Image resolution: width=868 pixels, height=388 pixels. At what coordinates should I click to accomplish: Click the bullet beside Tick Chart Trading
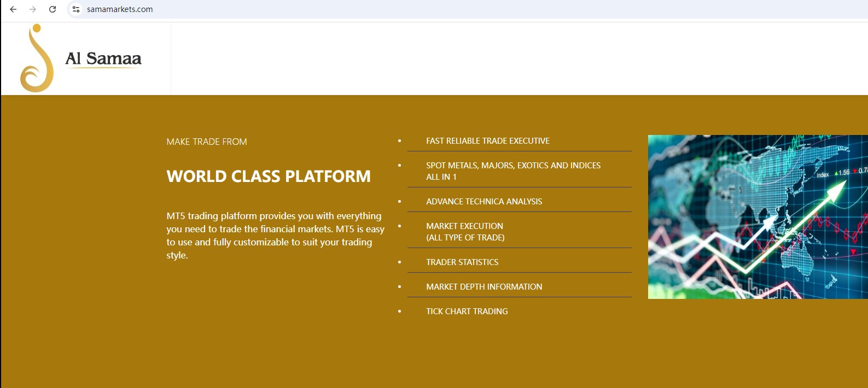(x=399, y=311)
